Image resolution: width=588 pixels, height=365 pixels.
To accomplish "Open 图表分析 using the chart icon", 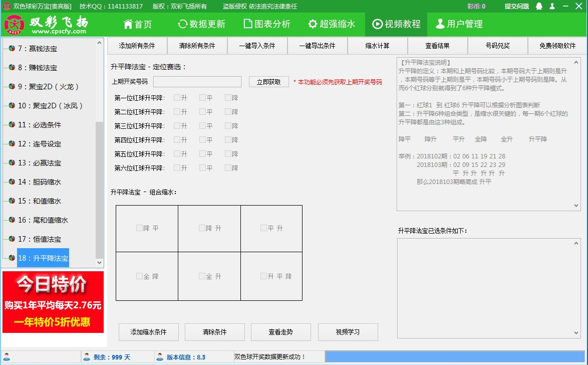I will coord(247,24).
